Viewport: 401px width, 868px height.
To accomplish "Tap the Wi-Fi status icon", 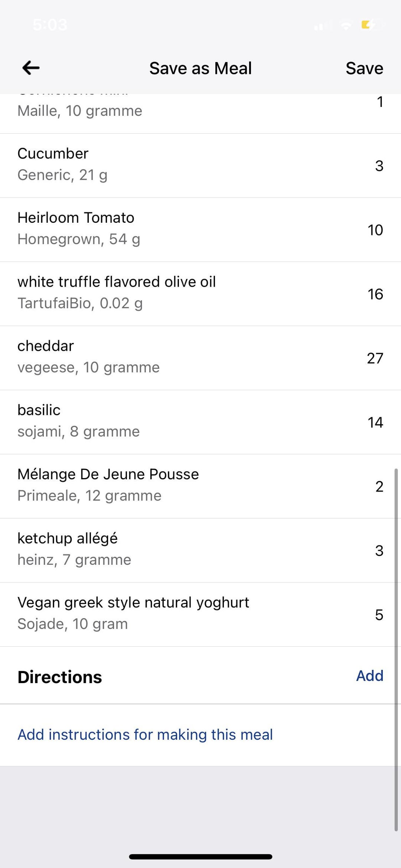I will click(x=346, y=26).
